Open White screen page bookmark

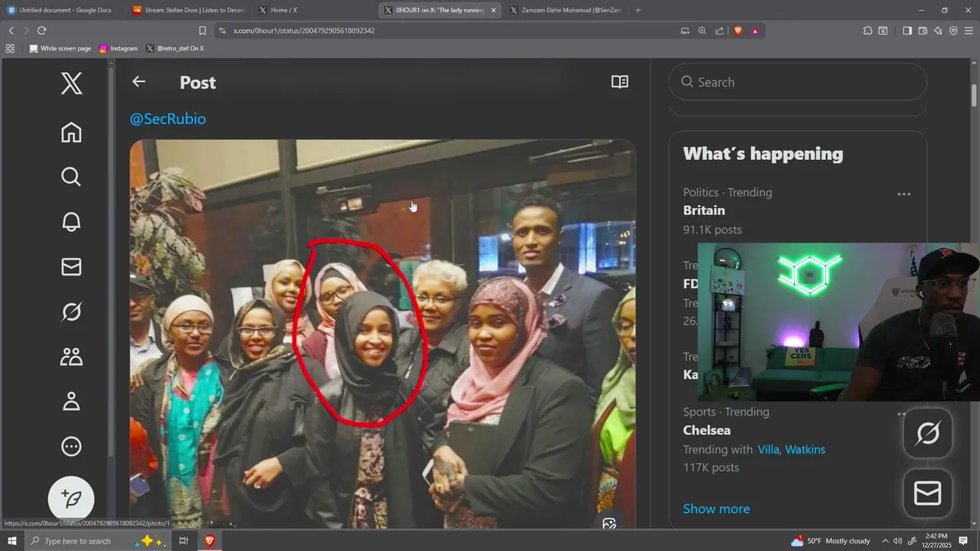pyautogui.click(x=60, y=48)
